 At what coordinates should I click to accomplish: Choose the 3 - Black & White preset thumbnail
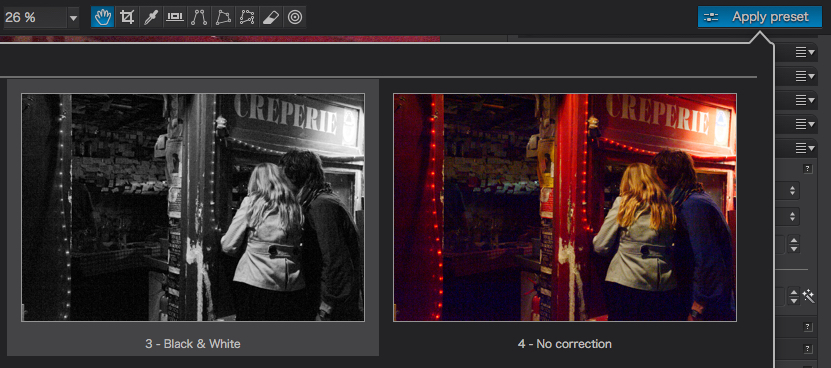pyautogui.click(x=193, y=207)
